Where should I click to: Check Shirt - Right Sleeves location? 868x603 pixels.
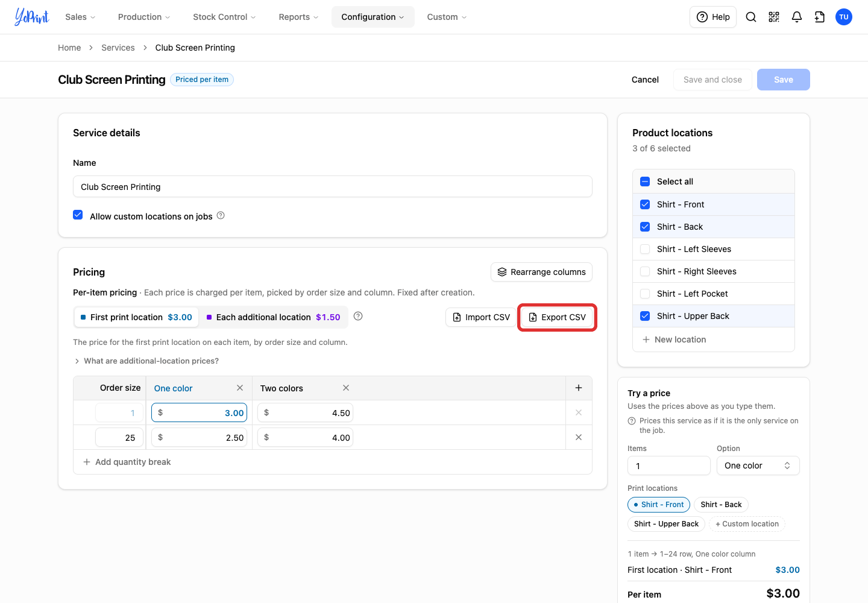[x=645, y=271]
